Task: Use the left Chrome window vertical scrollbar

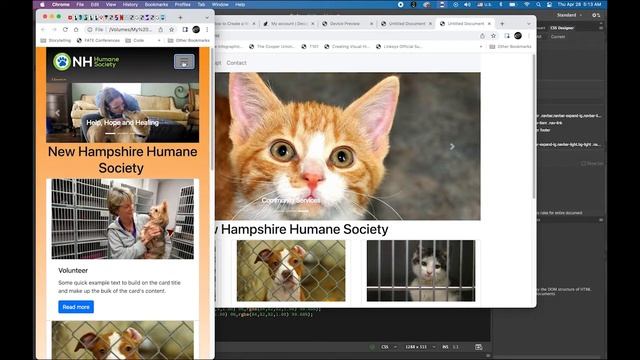Action: 212,108
